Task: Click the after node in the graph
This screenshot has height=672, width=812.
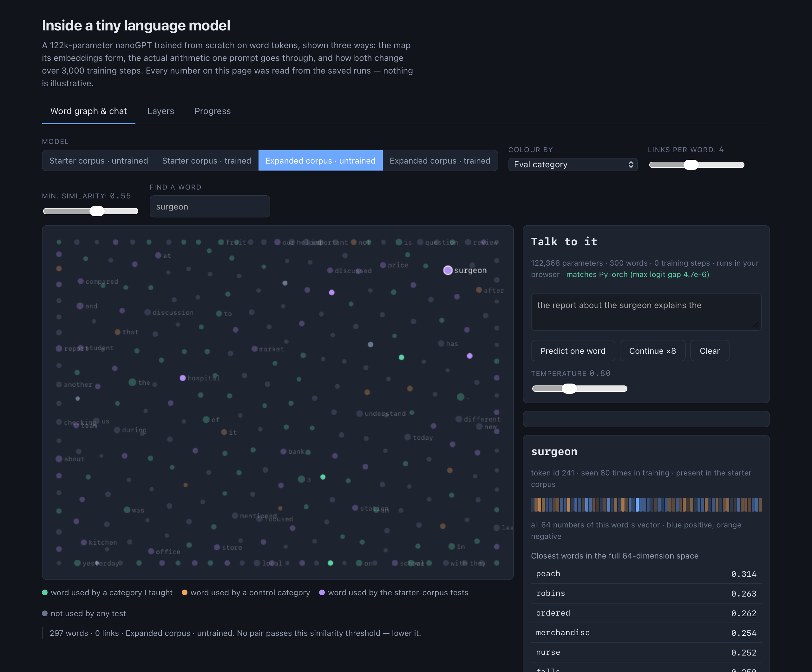Action: coord(479,290)
